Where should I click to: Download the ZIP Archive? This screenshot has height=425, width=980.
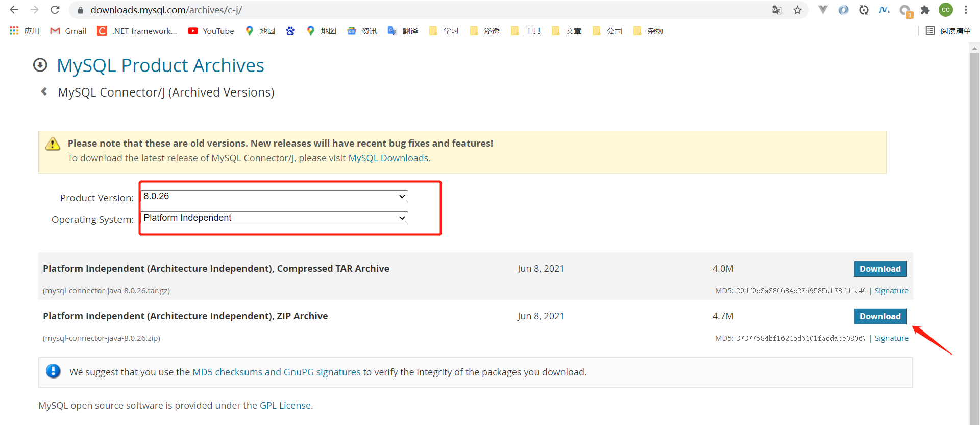tap(880, 316)
